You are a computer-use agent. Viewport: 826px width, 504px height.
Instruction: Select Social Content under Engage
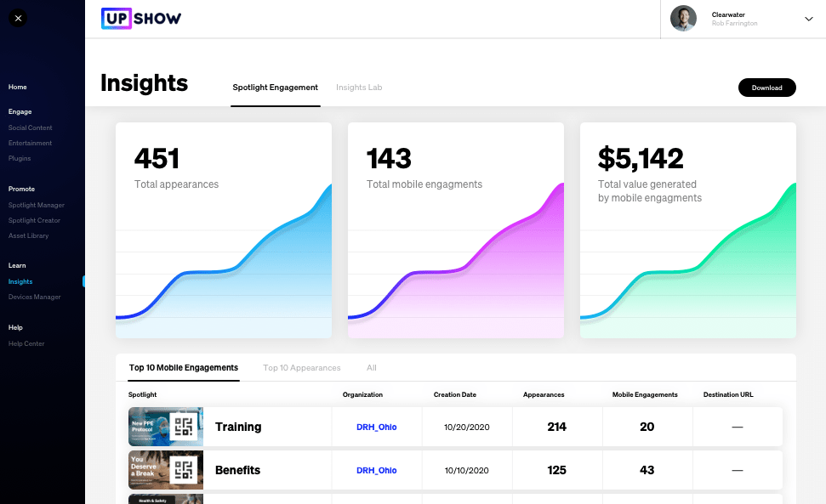tap(31, 127)
